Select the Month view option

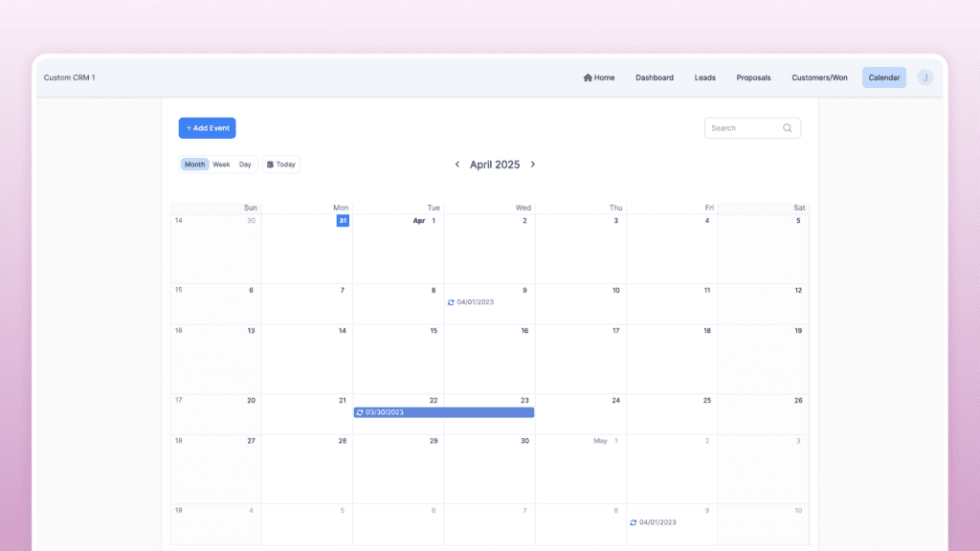tap(194, 164)
